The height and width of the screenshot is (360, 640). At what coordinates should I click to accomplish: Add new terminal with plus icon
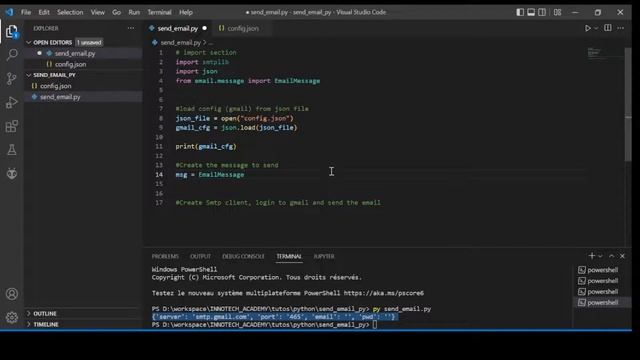click(592, 256)
